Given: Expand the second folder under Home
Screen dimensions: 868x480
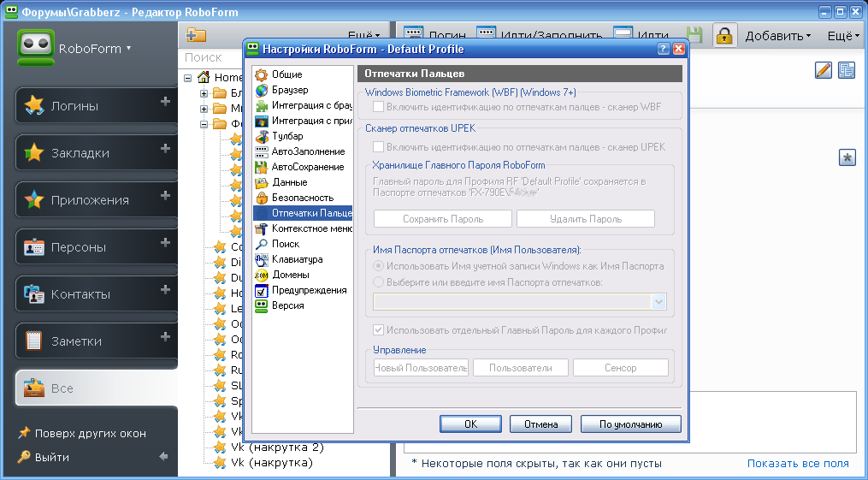Looking at the screenshot, I should tap(204, 109).
